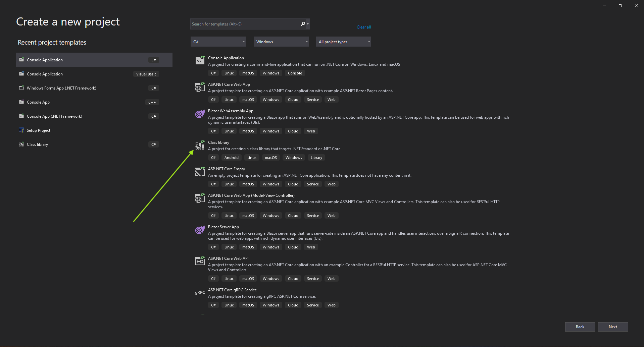Click the ASP.NET Core Web App MVC icon
Image resolution: width=644 pixels, height=347 pixels.
pyautogui.click(x=200, y=198)
